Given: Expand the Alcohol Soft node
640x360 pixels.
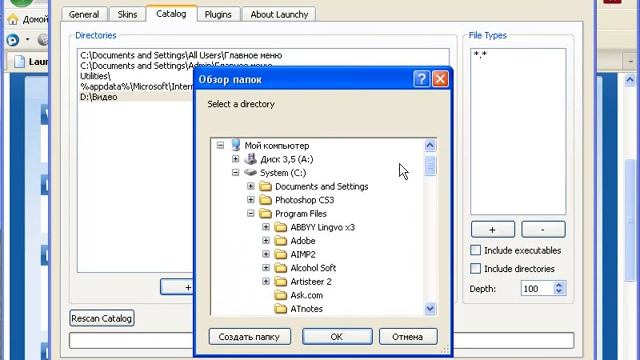Looking at the screenshot, I should click(x=266, y=268).
